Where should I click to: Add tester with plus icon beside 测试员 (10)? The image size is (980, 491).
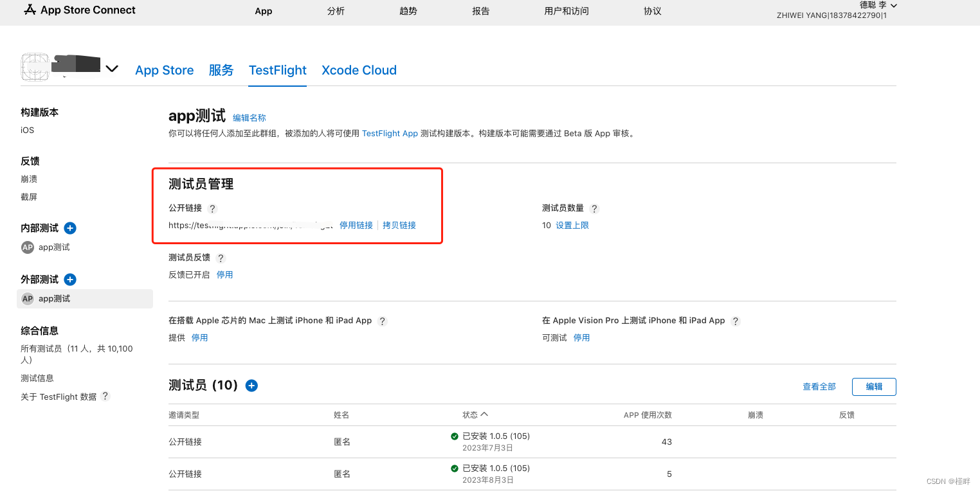tap(251, 386)
